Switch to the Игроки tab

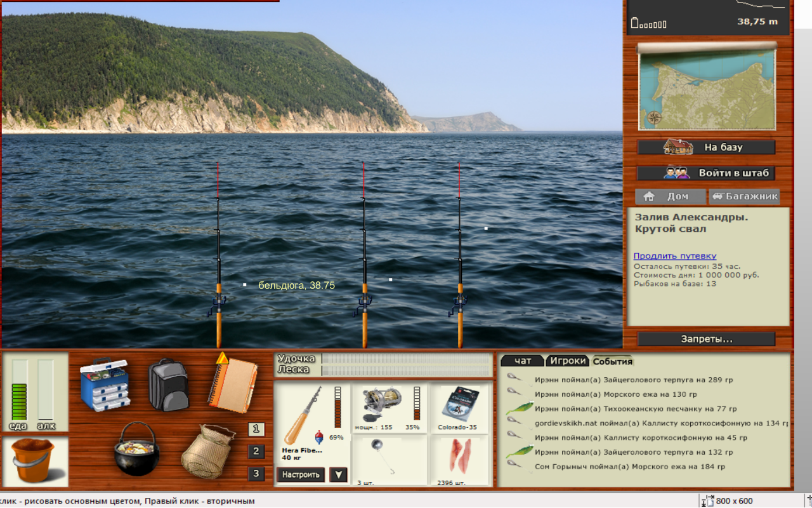click(x=567, y=361)
